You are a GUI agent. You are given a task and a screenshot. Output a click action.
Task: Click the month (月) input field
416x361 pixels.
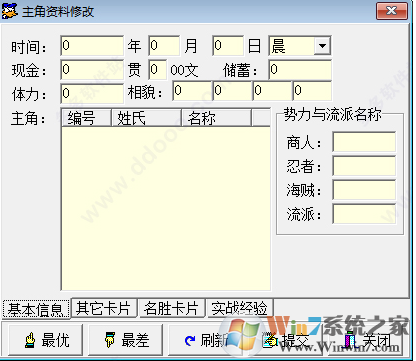[164, 45]
